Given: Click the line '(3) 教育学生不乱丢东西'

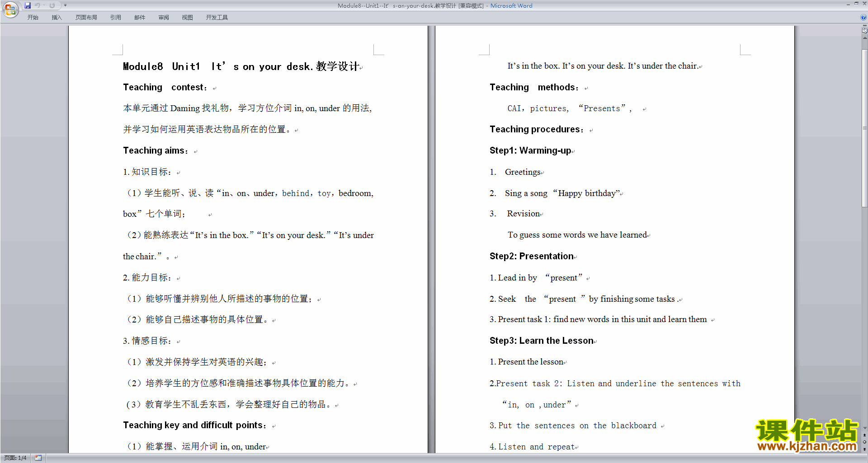Looking at the screenshot, I should 229,404.
